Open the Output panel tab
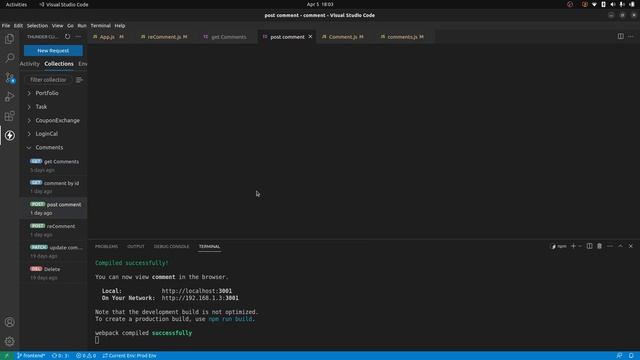 pyautogui.click(x=136, y=247)
